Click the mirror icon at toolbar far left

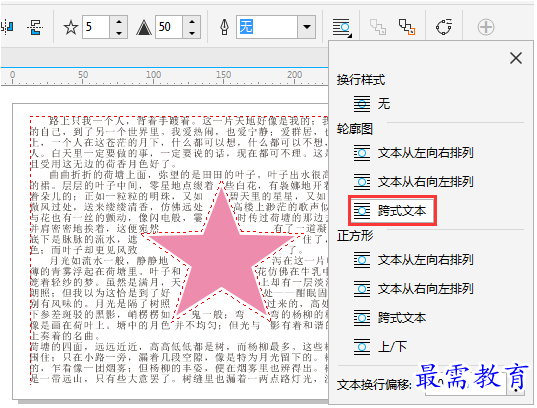7,27
